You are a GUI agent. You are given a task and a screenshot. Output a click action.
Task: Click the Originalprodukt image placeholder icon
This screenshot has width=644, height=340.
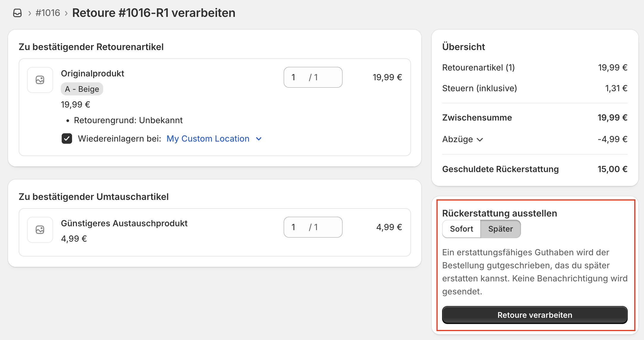coord(40,80)
